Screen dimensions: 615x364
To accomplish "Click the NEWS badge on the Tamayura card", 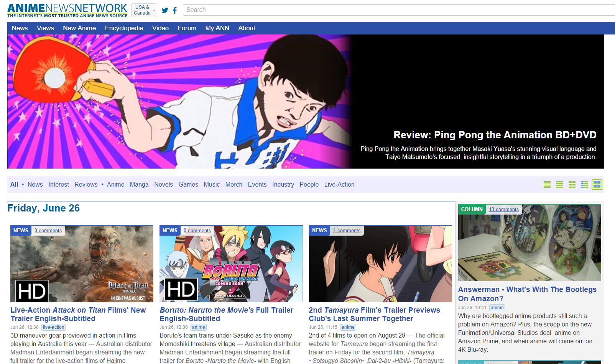I will pyautogui.click(x=319, y=230).
